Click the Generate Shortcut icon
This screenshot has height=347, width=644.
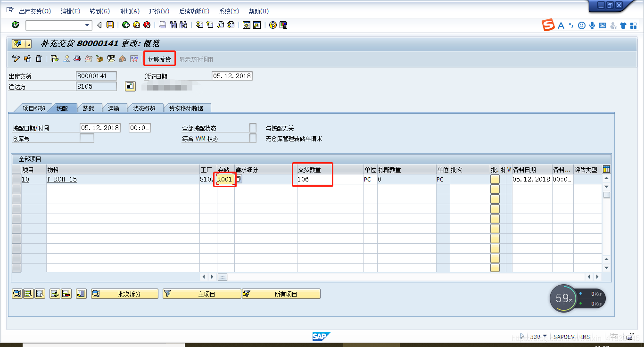point(257,25)
